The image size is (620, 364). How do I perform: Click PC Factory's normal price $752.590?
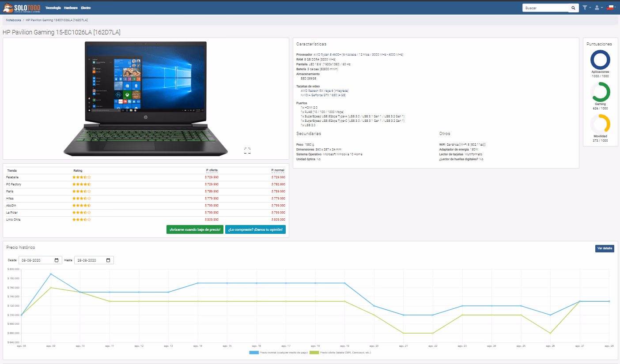278,184
